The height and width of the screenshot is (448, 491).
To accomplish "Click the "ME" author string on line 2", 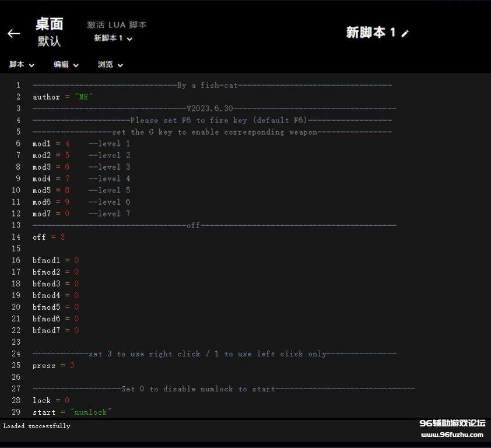I will [x=85, y=97].
